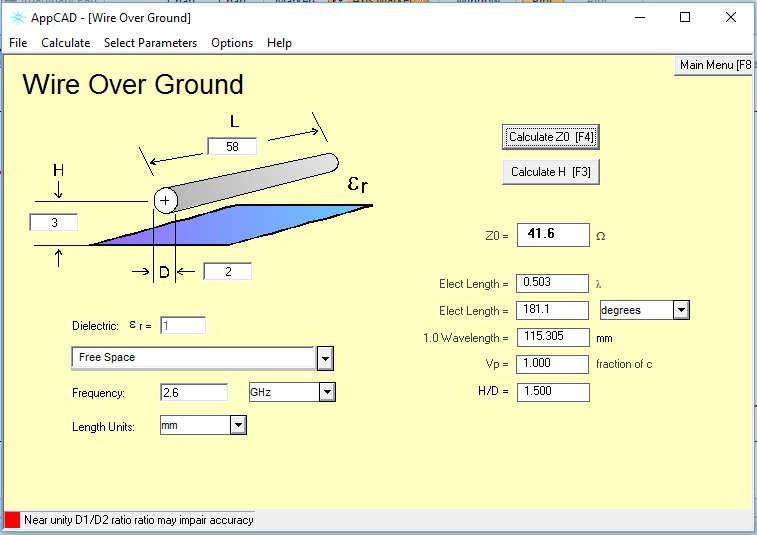Screen dimensions: 757x535
Task: Open the File menu
Action: (x=18, y=43)
